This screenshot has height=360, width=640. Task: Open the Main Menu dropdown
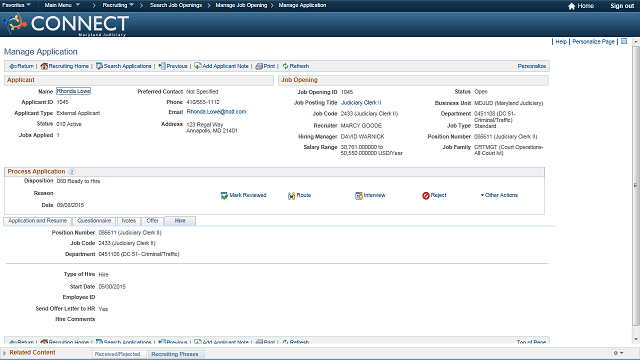coord(62,5)
